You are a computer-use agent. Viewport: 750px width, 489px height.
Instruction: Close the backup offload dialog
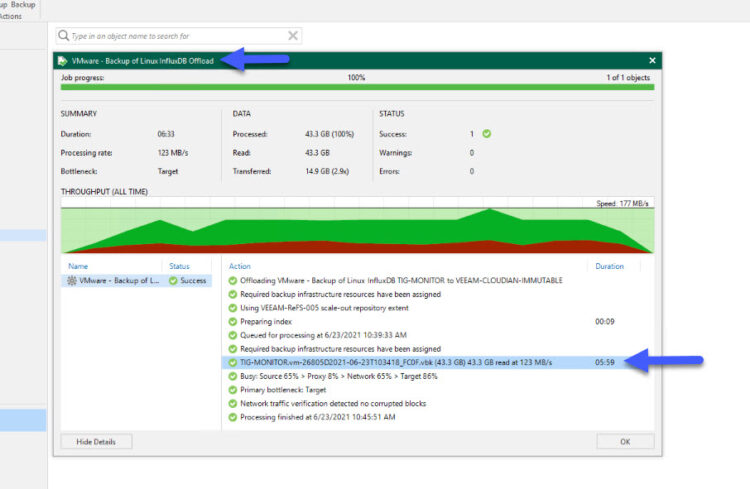click(x=652, y=60)
